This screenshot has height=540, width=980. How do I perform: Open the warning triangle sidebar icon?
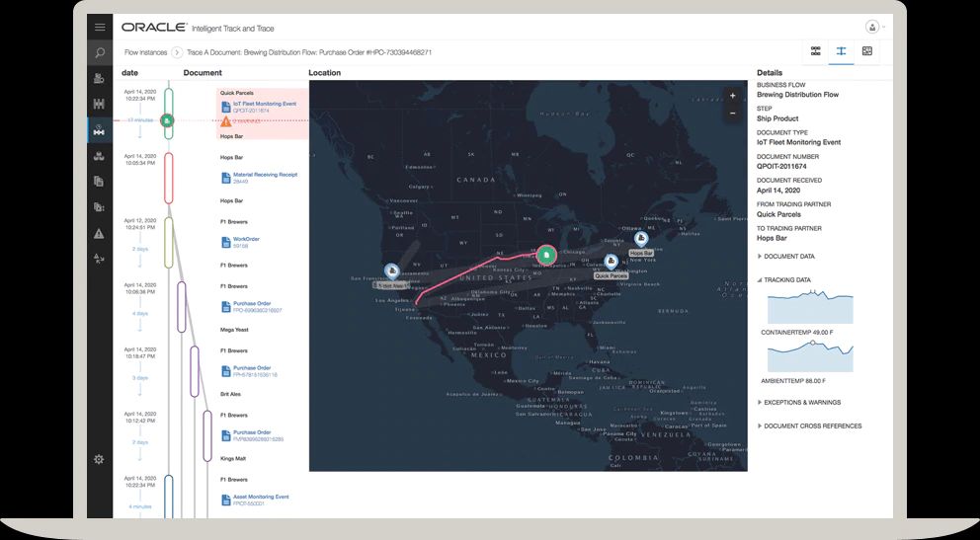[99, 234]
